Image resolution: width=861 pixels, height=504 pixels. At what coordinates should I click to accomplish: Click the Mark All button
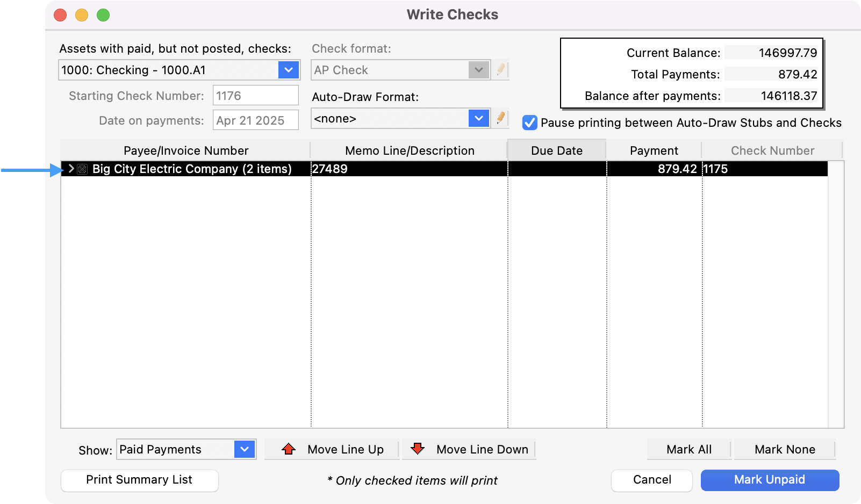click(688, 449)
